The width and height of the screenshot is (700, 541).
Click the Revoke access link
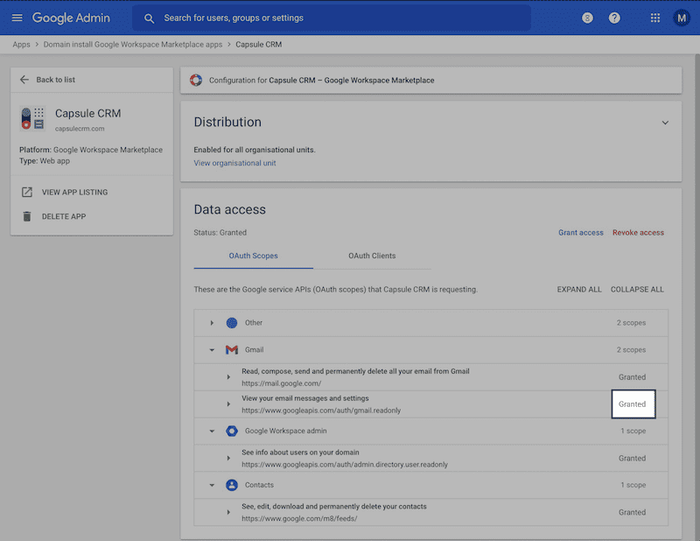coord(638,233)
